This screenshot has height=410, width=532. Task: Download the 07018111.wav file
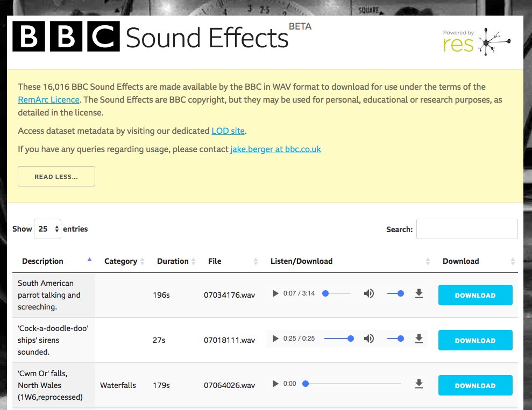click(x=476, y=340)
